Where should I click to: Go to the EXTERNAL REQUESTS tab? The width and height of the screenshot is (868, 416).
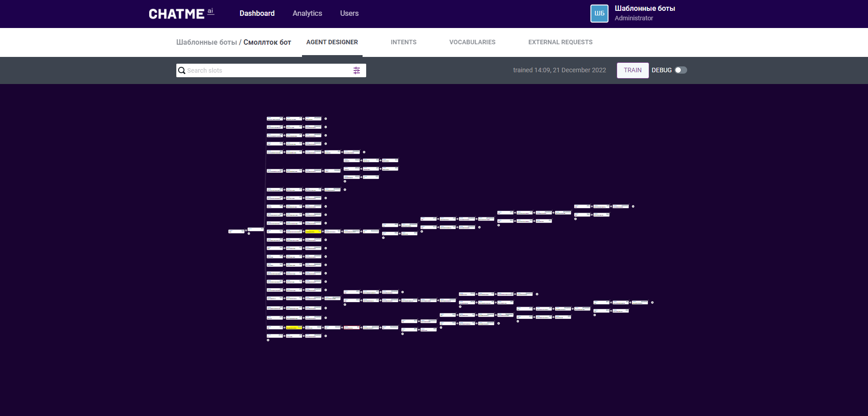click(x=560, y=42)
